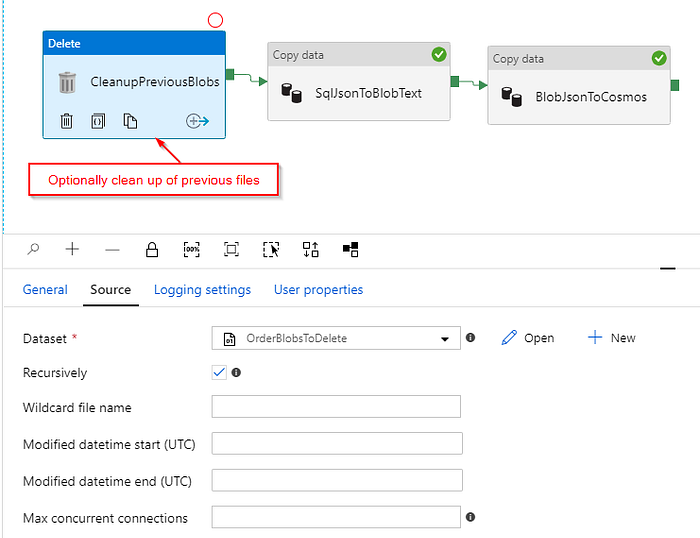Click the Recursively label text
The width and height of the screenshot is (700, 538).
pos(55,373)
